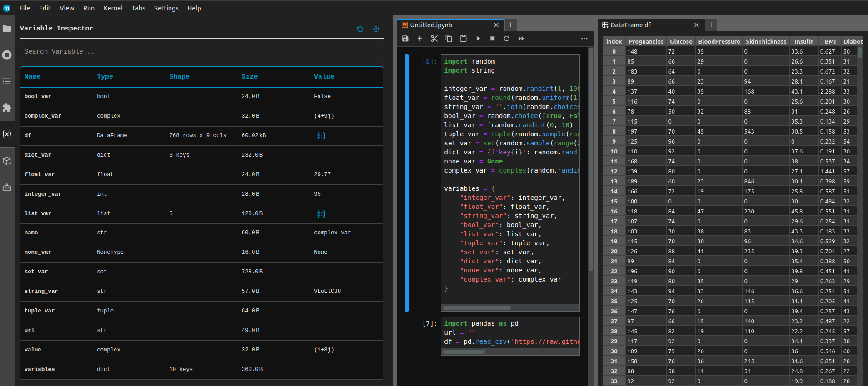Sort variables by the Size header
Image resolution: width=868 pixels, height=386 pixels.
click(x=249, y=76)
